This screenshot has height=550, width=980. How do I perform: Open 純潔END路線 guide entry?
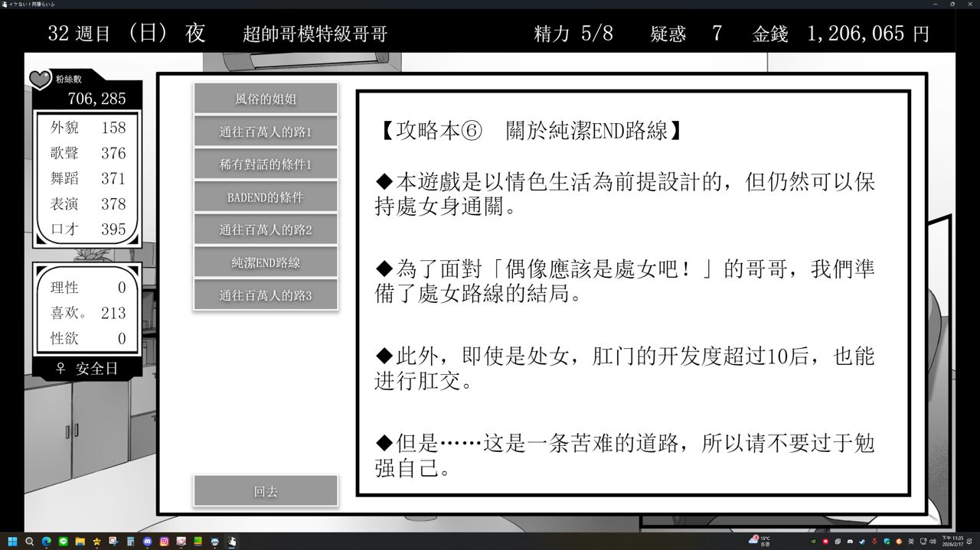pos(265,262)
